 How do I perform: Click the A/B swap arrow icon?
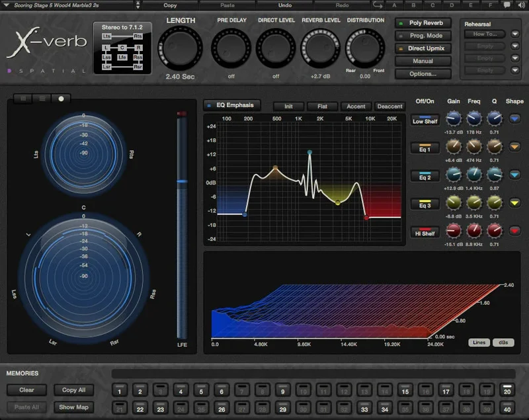tap(378, 5)
